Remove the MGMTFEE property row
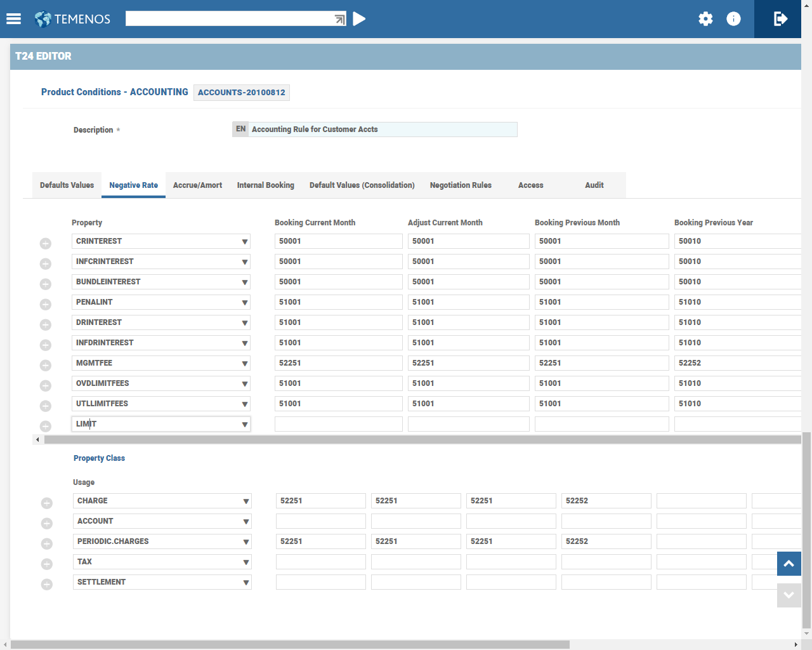812x650 pixels. pos(46,365)
